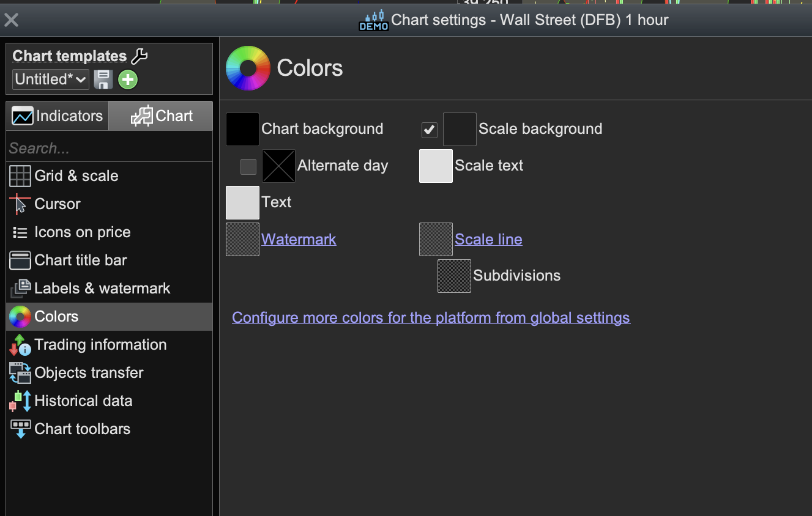
Task: Select the Cursor settings icon
Action: pyautogui.click(x=20, y=204)
